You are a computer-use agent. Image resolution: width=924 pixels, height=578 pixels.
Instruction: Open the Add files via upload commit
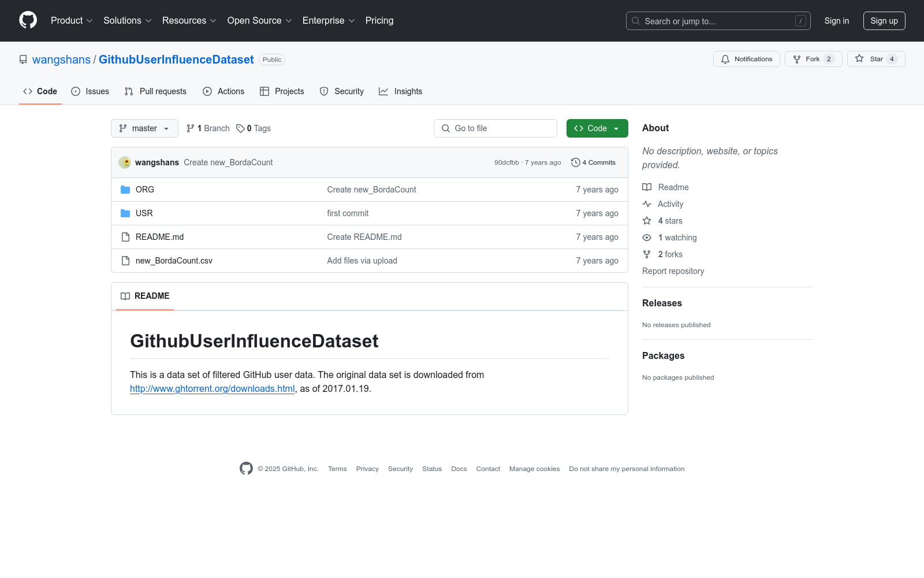click(x=362, y=261)
